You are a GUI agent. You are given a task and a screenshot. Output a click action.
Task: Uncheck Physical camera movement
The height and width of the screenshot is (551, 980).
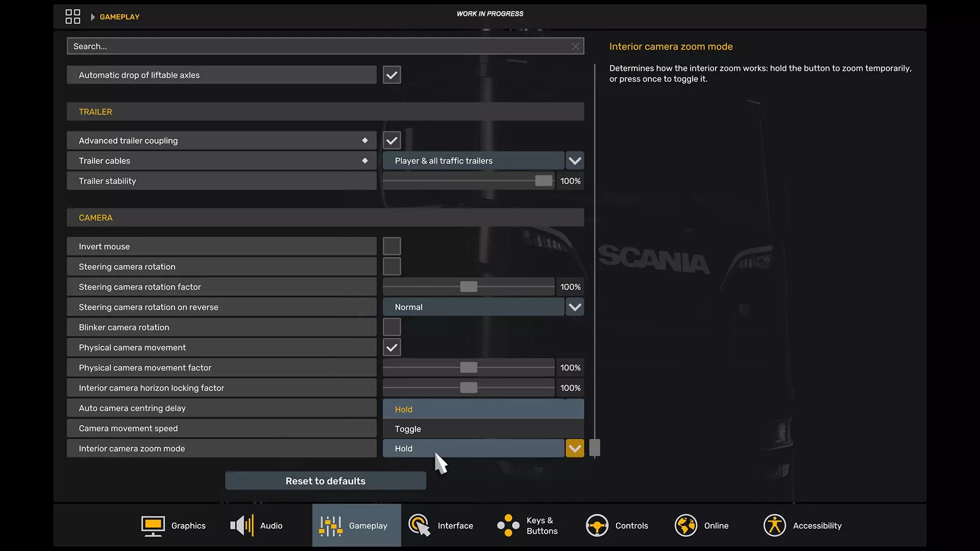(391, 347)
